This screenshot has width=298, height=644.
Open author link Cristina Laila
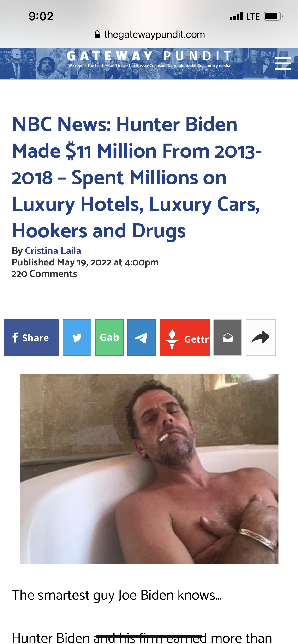pyautogui.click(x=53, y=251)
